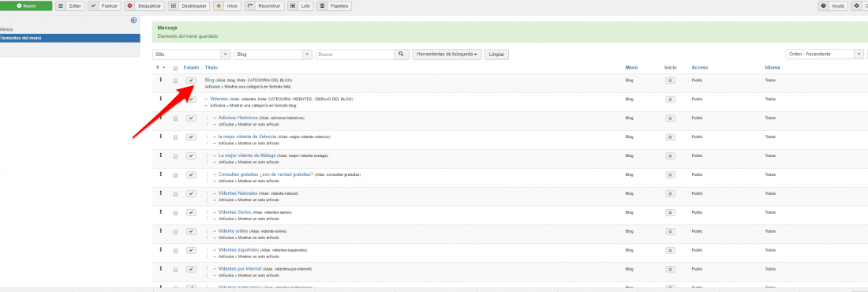Click home star for la mejor vidente de Valencia
The width and height of the screenshot is (868, 292).
point(671,137)
